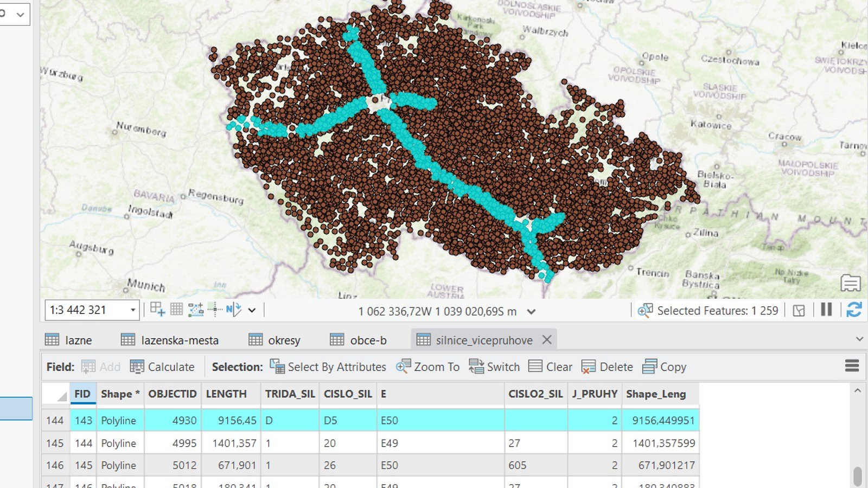Toggle the map grid display
Image resolution: width=868 pixels, height=488 pixels.
click(x=176, y=310)
